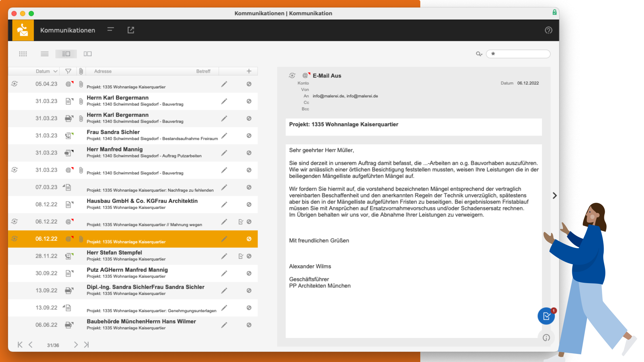The height and width of the screenshot is (362, 644).
Task: Click block icon on Dipl.-Ing. Sandra Sichler row
Action: pos(249,291)
